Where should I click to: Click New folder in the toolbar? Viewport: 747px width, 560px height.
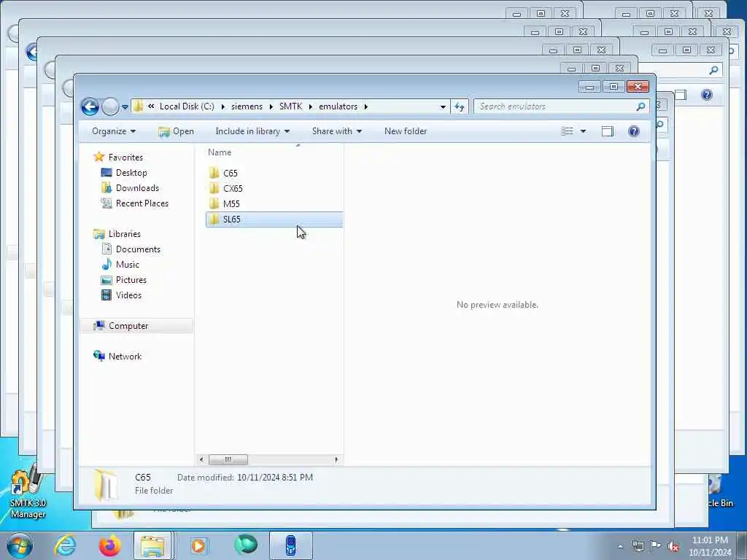[x=406, y=131]
